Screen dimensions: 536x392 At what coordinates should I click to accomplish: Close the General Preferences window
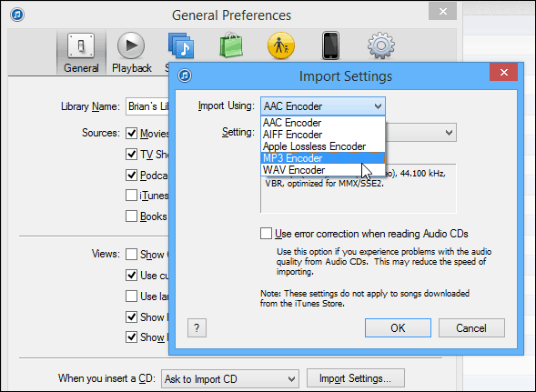(x=442, y=11)
